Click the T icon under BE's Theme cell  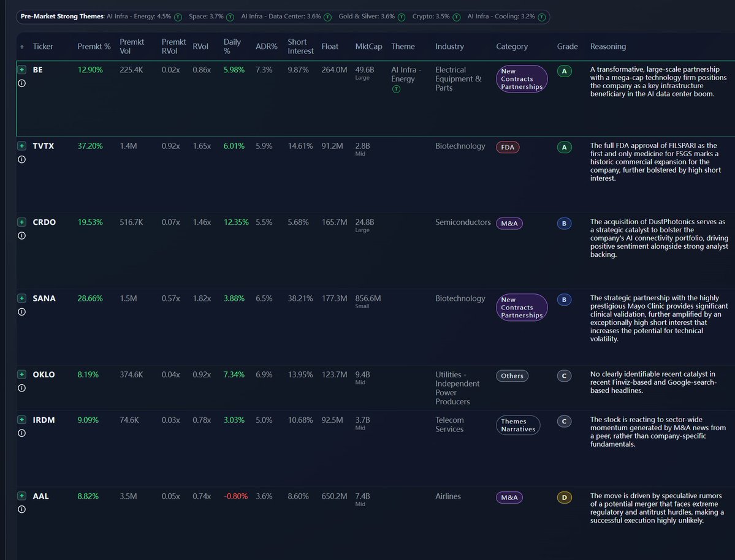[x=396, y=89]
